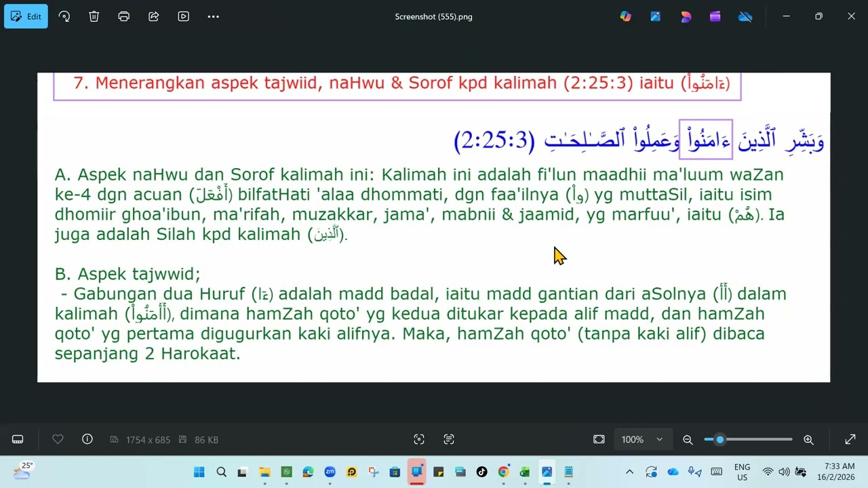Open Zoom app from taskbar
868x488 pixels.
pos(330,472)
